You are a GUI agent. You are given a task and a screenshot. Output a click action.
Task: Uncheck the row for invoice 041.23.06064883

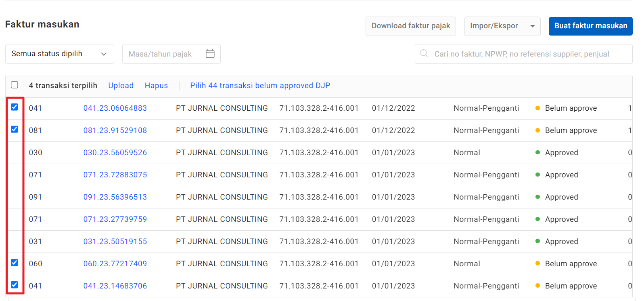[x=15, y=107]
